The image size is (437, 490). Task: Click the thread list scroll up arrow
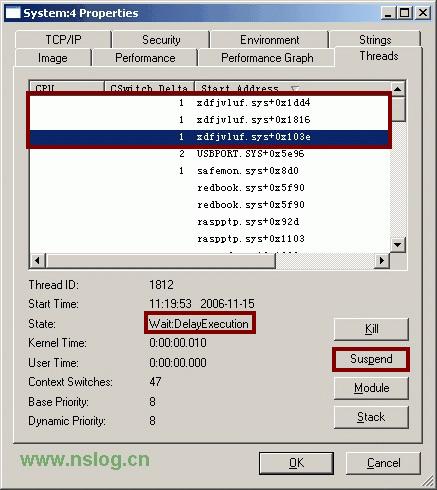tap(397, 89)
